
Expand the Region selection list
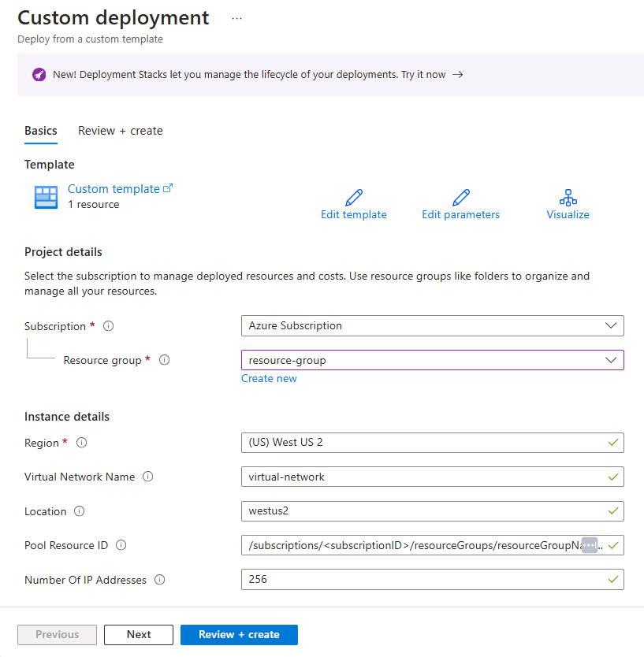coord(432,442)
